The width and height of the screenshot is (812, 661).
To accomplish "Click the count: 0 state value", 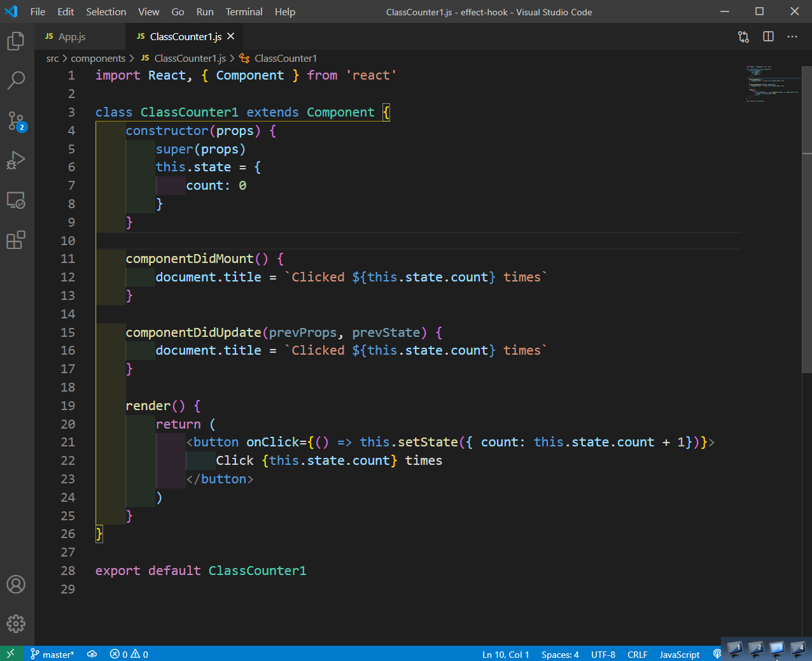I will coord(216,185).
